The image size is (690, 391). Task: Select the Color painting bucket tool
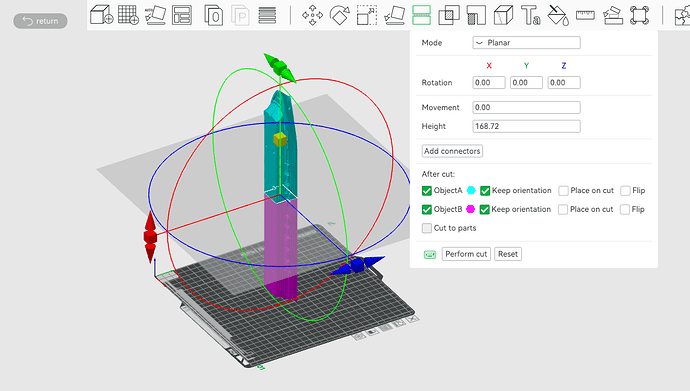click(558, 15)
